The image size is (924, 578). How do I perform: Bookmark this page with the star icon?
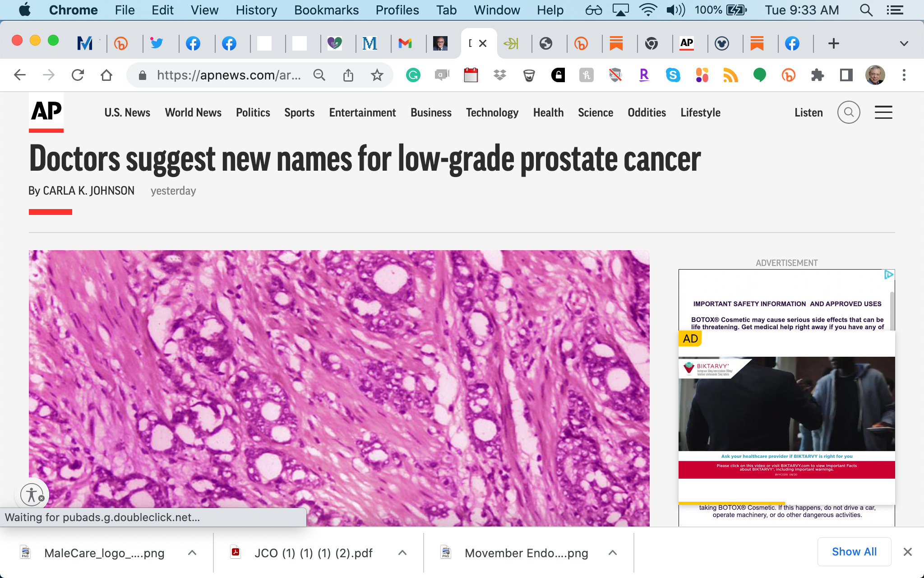tap(377, 75)
